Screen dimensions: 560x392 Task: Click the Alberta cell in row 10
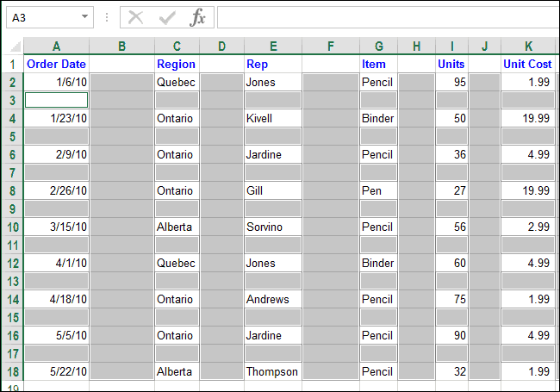tap(177, 227)
